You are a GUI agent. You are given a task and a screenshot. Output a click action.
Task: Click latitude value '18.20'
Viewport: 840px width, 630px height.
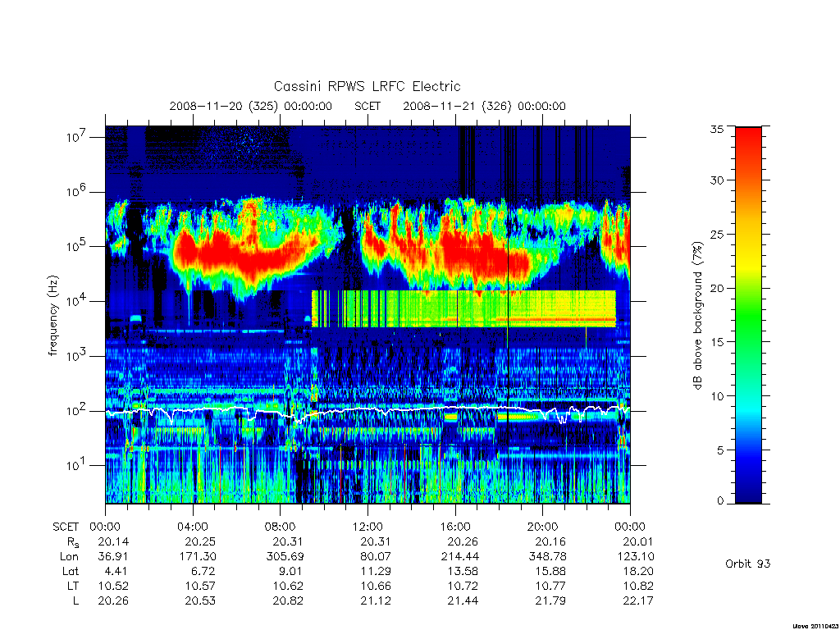click(x=638, y=572)
